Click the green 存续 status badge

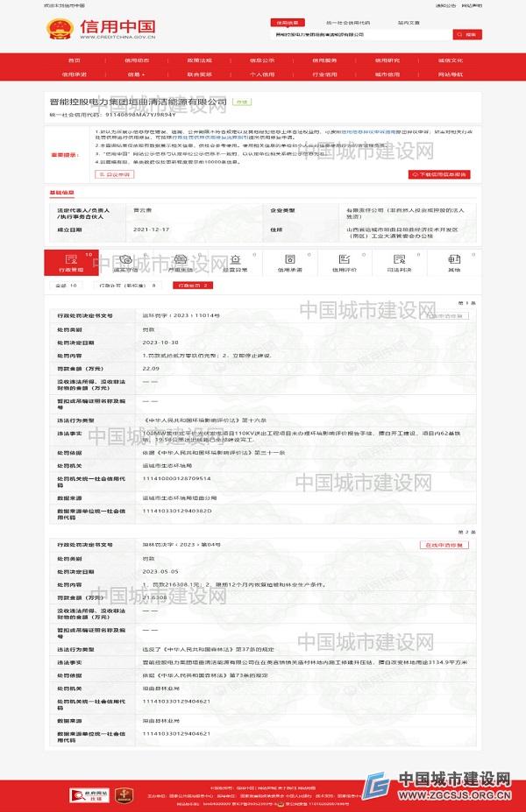point(241,102)
